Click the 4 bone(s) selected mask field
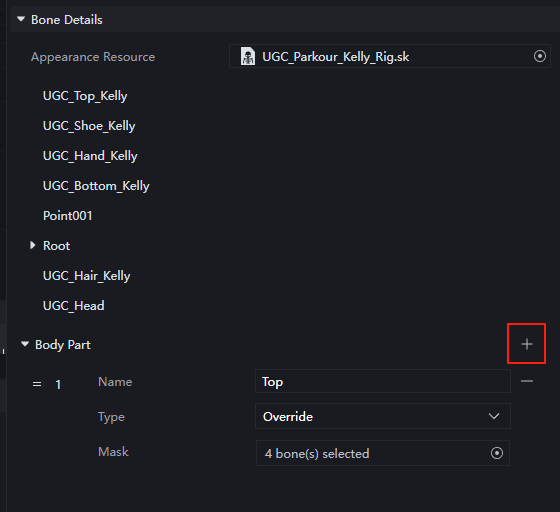This screenshot has height=512, width=560. click(382, 453)
